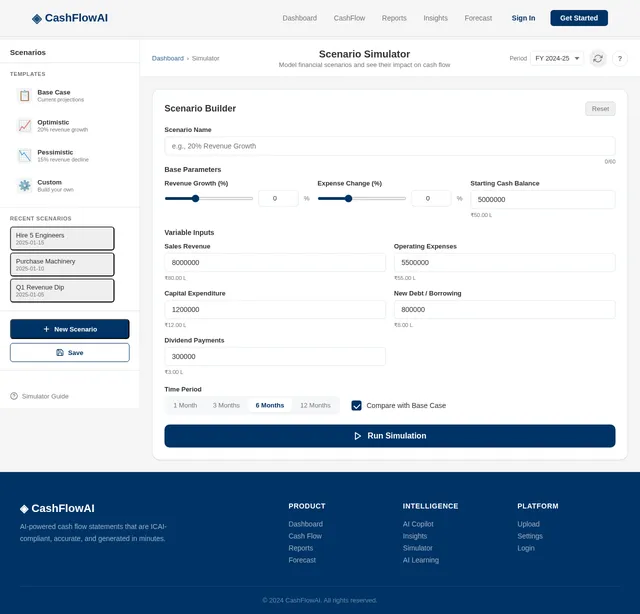Open help via the question mark icon
The width and height of the screenshot is (640, 614).
620,58
